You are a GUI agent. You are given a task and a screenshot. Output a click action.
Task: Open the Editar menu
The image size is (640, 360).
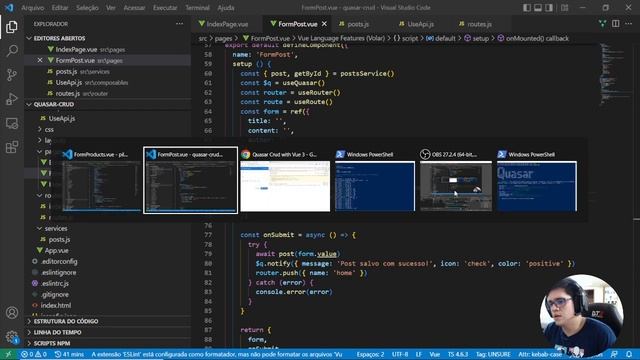pos(60,8)
